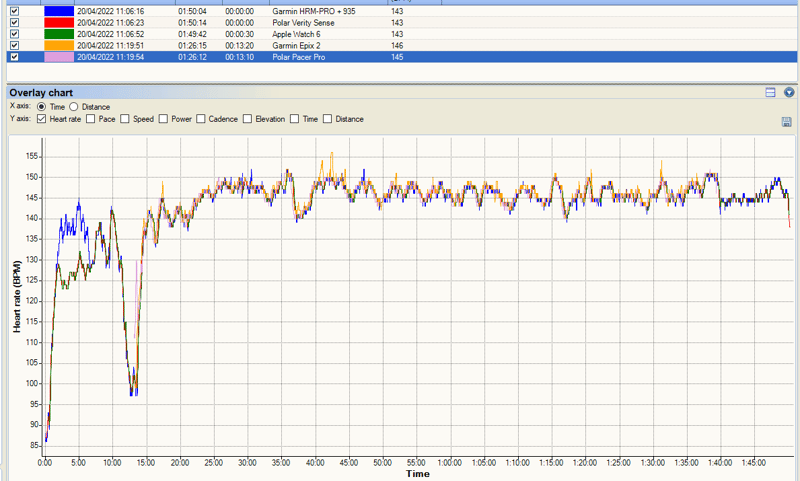800x481 pixels.
Task: Click the date 20/04/2022 11:06:23
Action: coord(111,22)
